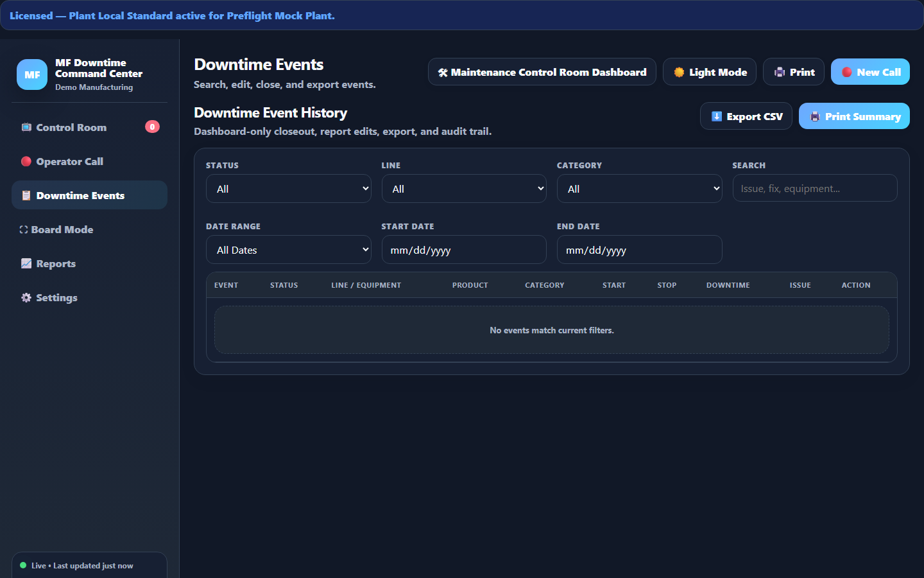924x578 pixels.
Task: Click the Settings gear icon
Action: pyautogui.click(x=26, y=297)
